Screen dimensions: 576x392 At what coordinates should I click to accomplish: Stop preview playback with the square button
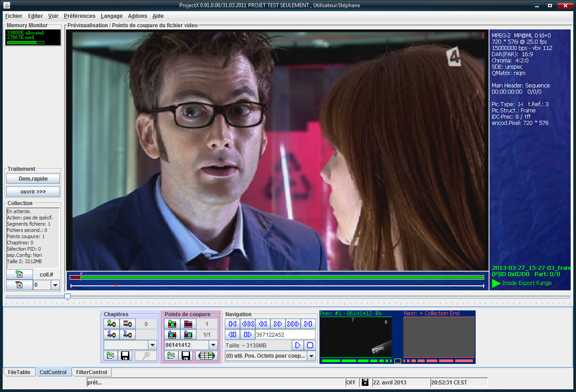click(310, 345)
